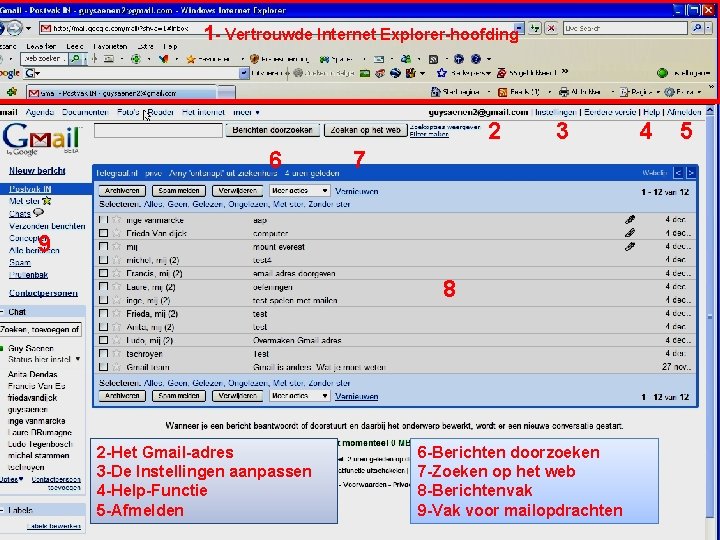Click the chat Zoeken, toevoegen input field
This screenshot has height=540, width=720.
pos(40,329)
